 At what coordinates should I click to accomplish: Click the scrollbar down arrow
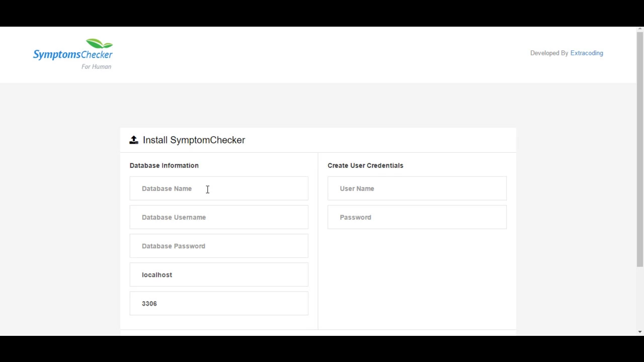[640, 332]
